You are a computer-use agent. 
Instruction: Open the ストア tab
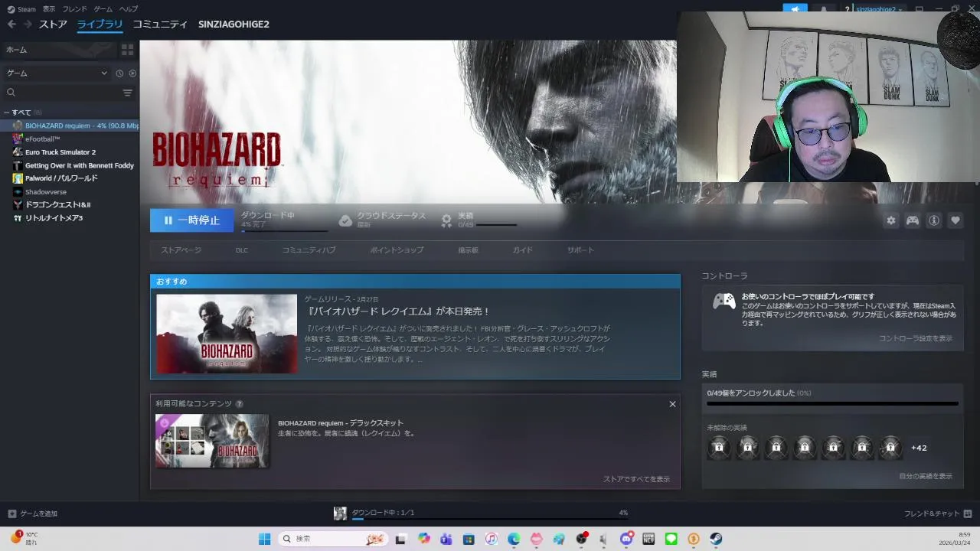coord(53,24)
